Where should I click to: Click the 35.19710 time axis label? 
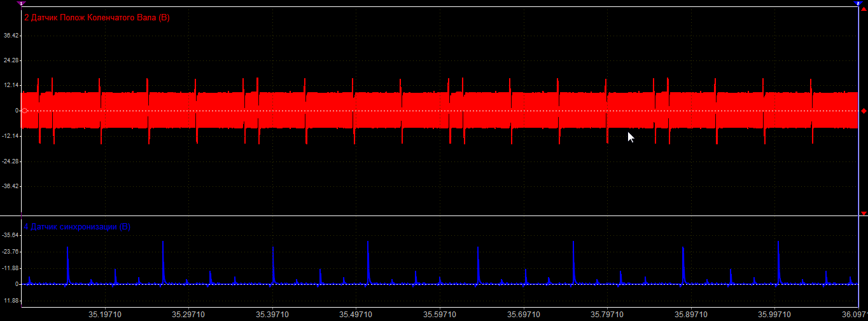click(105, 315)
